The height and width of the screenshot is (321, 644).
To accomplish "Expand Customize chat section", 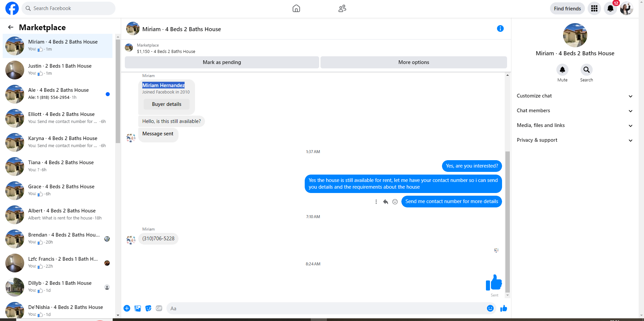I will [575, 96].
